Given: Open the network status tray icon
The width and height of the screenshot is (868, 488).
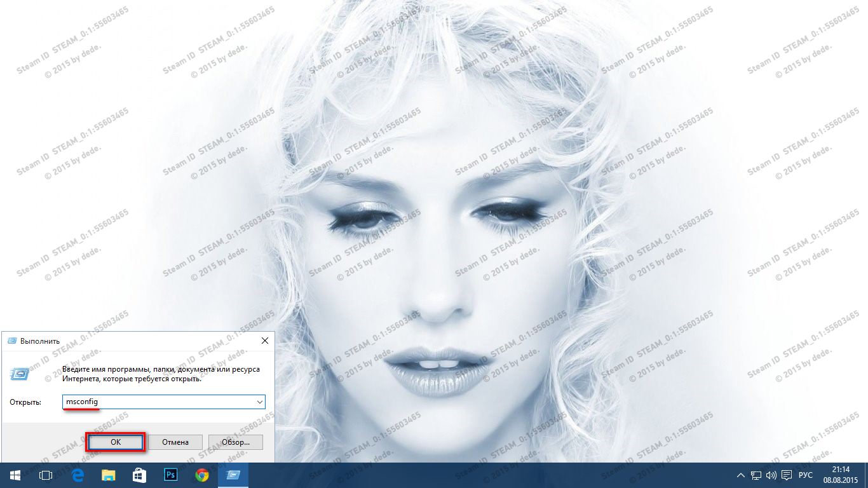Looking at the screenshot, I should tap(756, 475).
